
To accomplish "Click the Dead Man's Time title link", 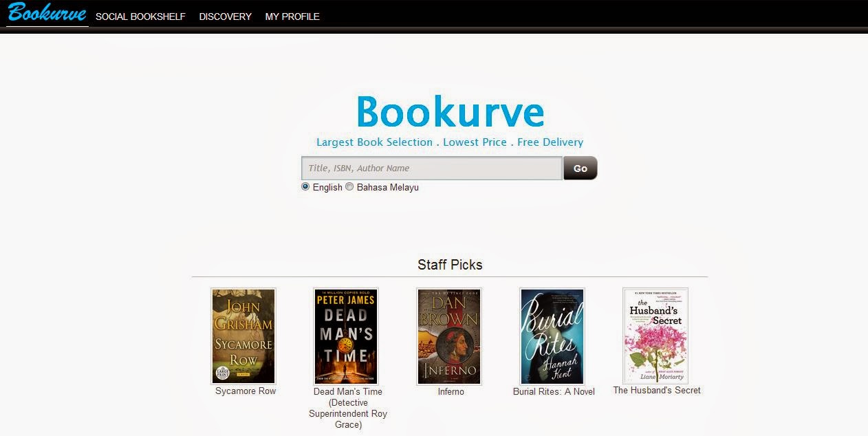I will click(x=348, y=408).
